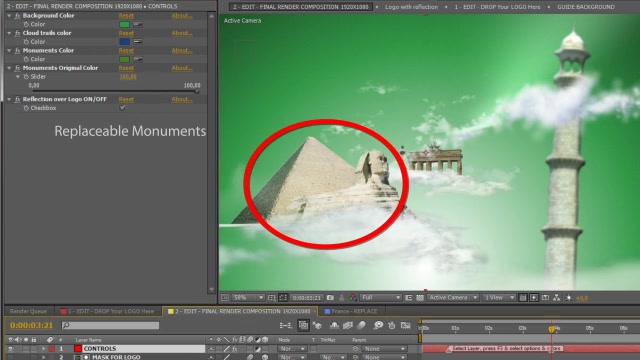Open the 50% magnification dropdown
This screenshot has width=640, height=360.
(x=248, y=298)
